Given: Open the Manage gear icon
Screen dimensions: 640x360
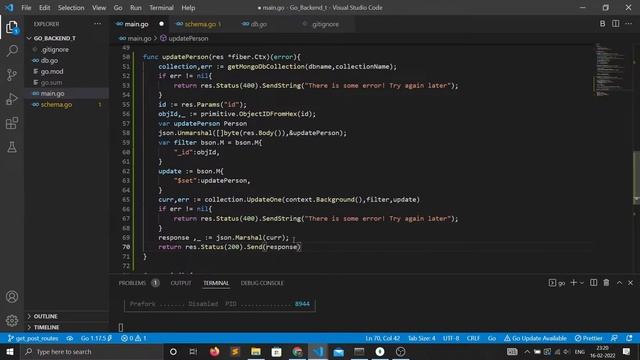Looking at the screenshot, I should click(x=12, y=320).
